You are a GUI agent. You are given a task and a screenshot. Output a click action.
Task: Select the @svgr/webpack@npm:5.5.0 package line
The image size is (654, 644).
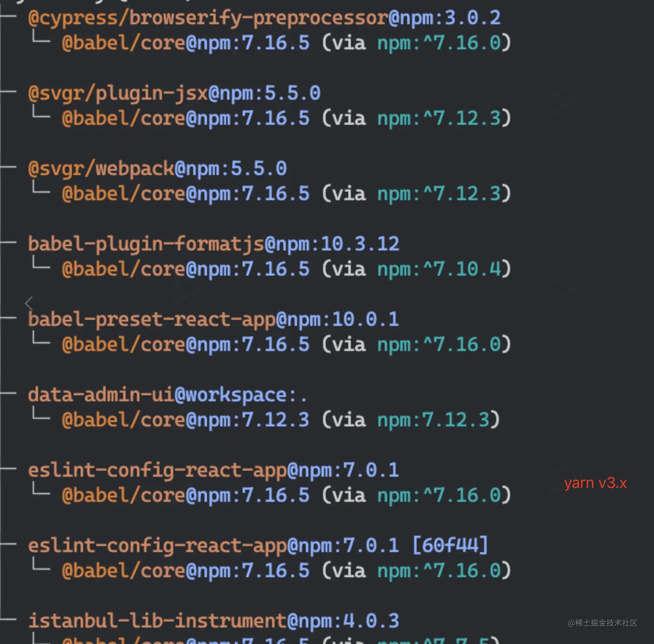[157, 169]
